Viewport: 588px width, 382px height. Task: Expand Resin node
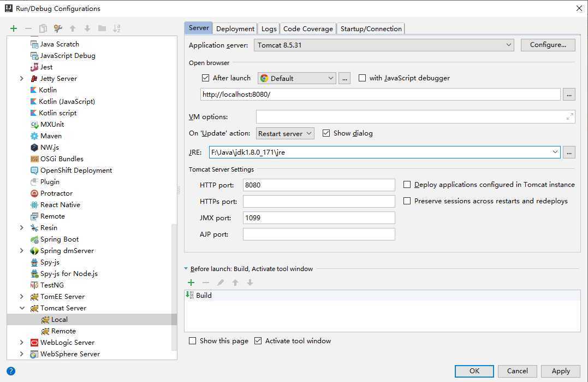pyautogui.click(x=22, y=228)
